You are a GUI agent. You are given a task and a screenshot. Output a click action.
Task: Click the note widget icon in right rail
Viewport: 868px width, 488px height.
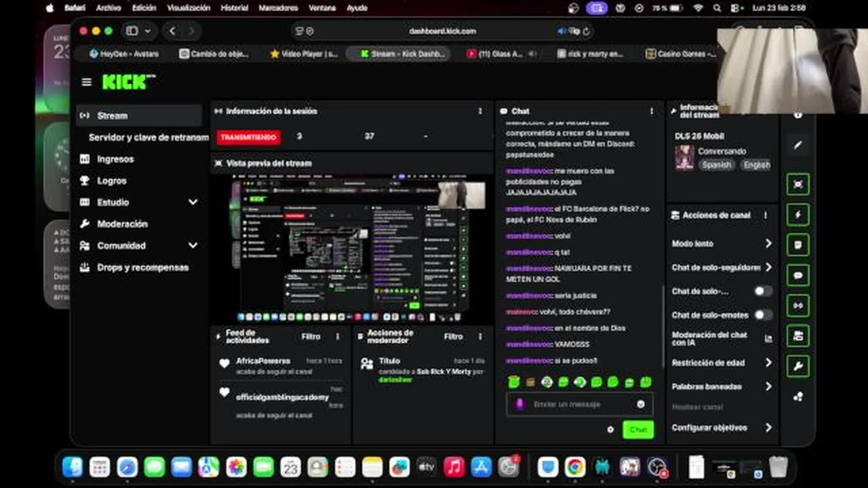[x=798, y=245]
